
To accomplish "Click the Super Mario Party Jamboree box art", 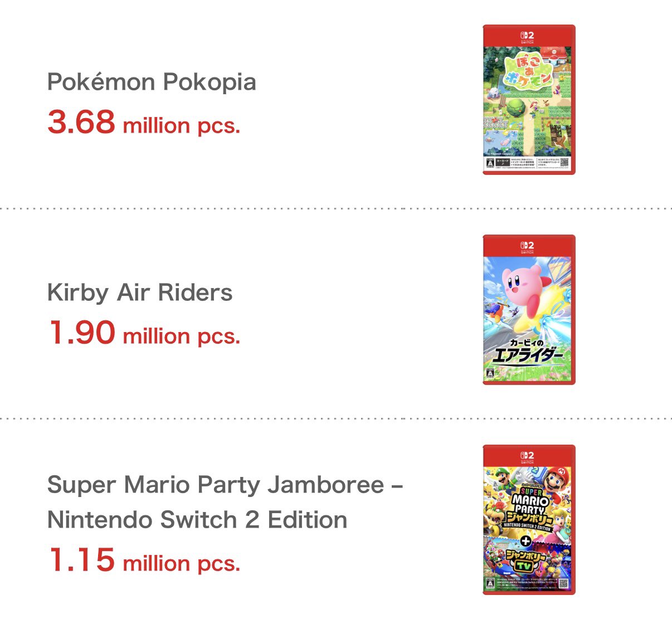I will tap(529, 520).
